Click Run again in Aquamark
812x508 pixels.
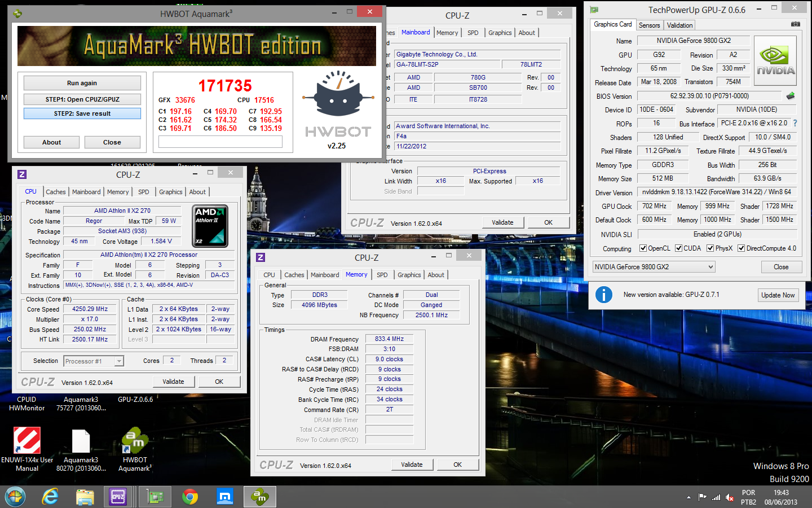82,83
